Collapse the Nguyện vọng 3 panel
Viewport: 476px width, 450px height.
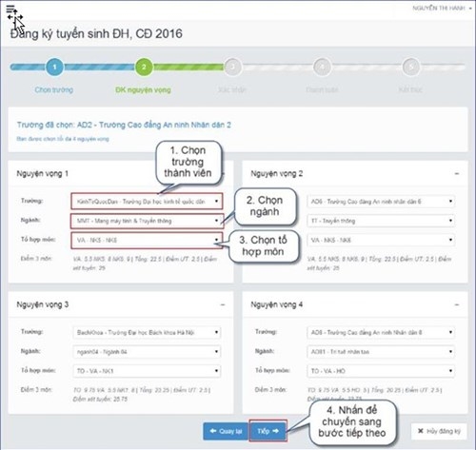click(x=223, y=304)
